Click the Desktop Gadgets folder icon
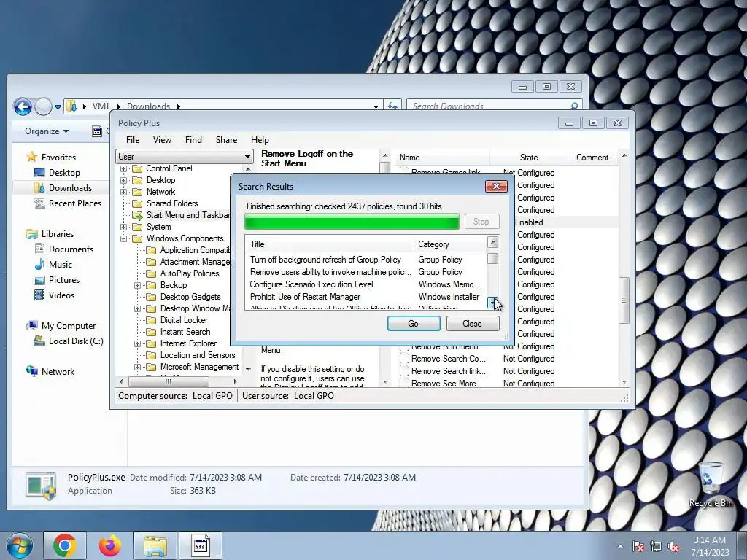The image size is (747, 560). [x=151, y=297]
